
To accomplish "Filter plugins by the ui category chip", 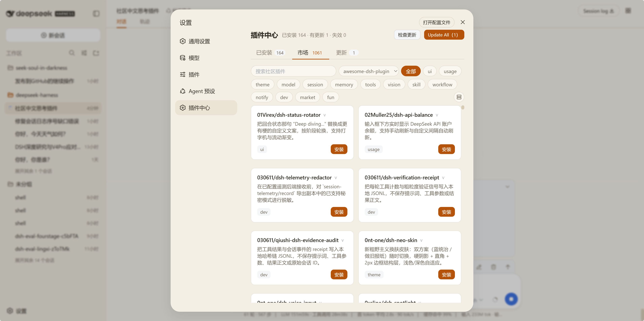I will pyautogui.click(x=430, y=71).
